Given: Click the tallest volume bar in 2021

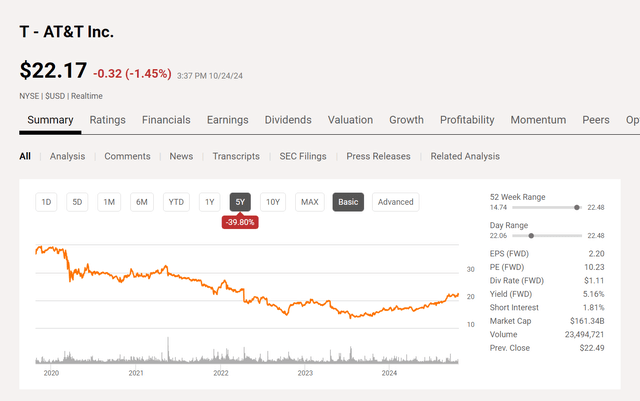Looking at the screenshot, I should pyautogui.click(x=168, y=350).
